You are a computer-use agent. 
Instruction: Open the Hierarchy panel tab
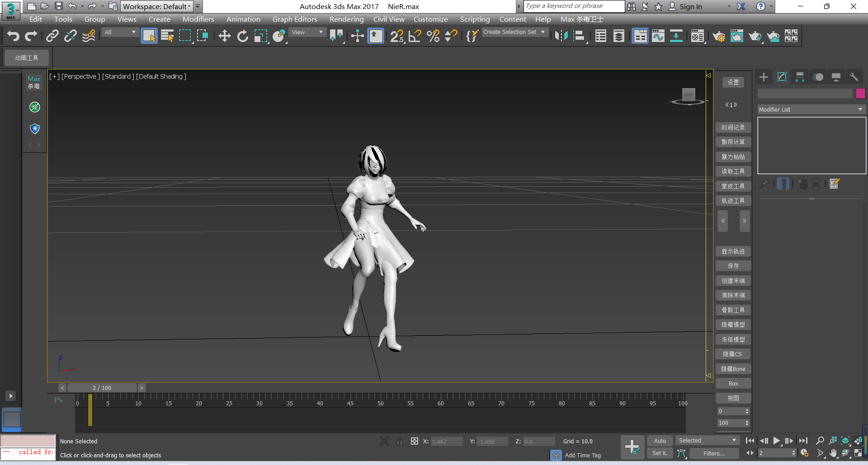click(x=800, y=77)
